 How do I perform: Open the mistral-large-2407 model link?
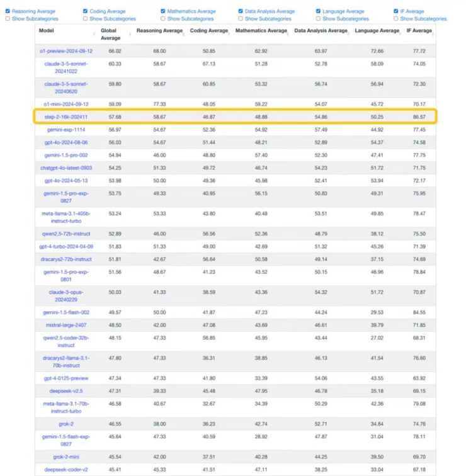[x=65, y=325]
